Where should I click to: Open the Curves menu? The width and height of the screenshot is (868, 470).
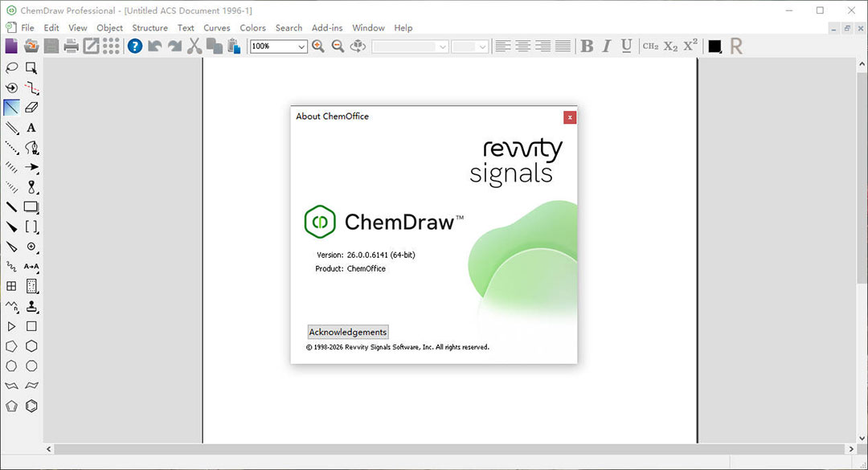(x=216, y=27)
